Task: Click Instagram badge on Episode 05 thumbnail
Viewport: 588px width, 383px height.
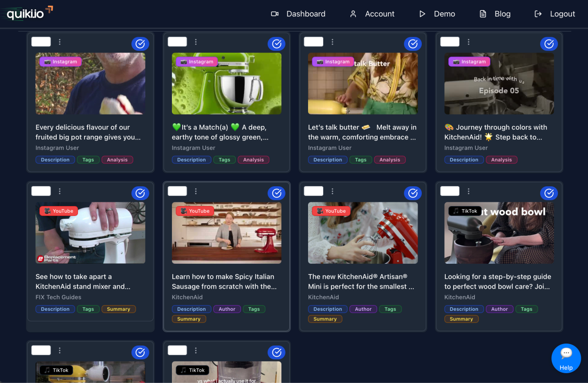Action: [x=469, y=61]
